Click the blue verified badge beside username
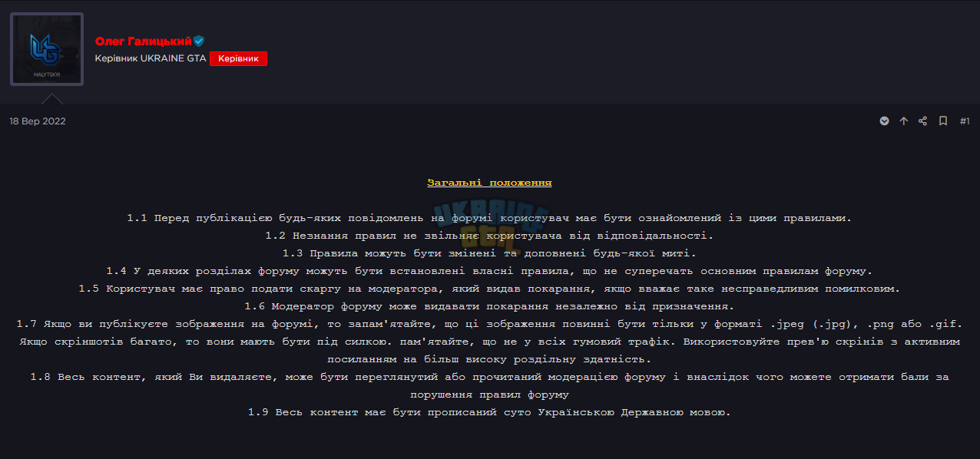Image resolution: width=980 pixels, height=459 pixels. coord(199,41)
